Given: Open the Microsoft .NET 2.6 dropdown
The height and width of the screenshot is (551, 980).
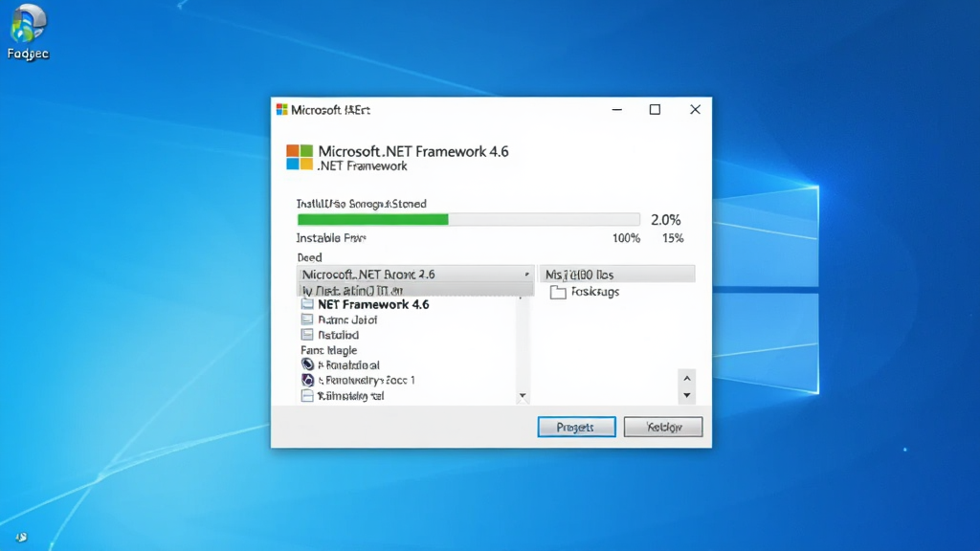Looking at the screenshot, I should (x=415, y=275).
